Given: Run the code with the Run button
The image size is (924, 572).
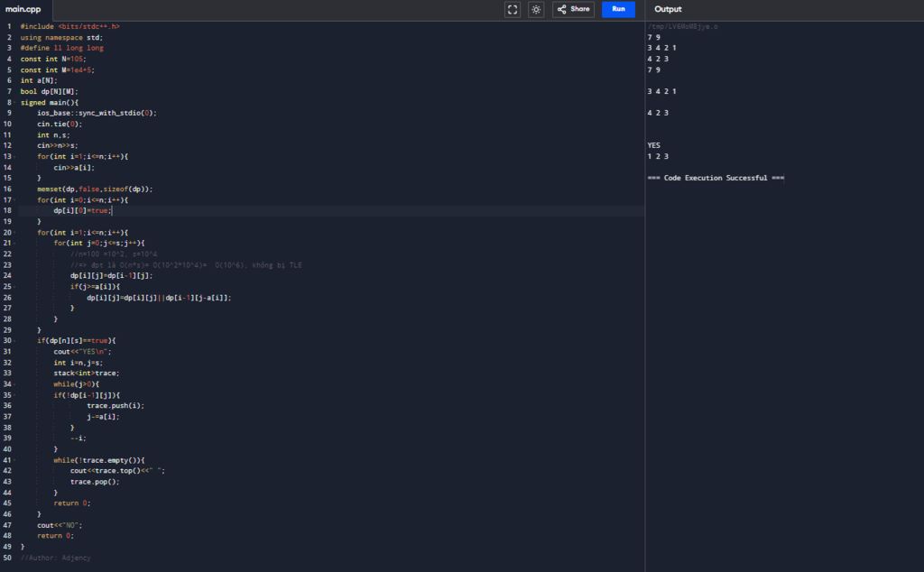Looking at the screenshot, I should point(618,9).
